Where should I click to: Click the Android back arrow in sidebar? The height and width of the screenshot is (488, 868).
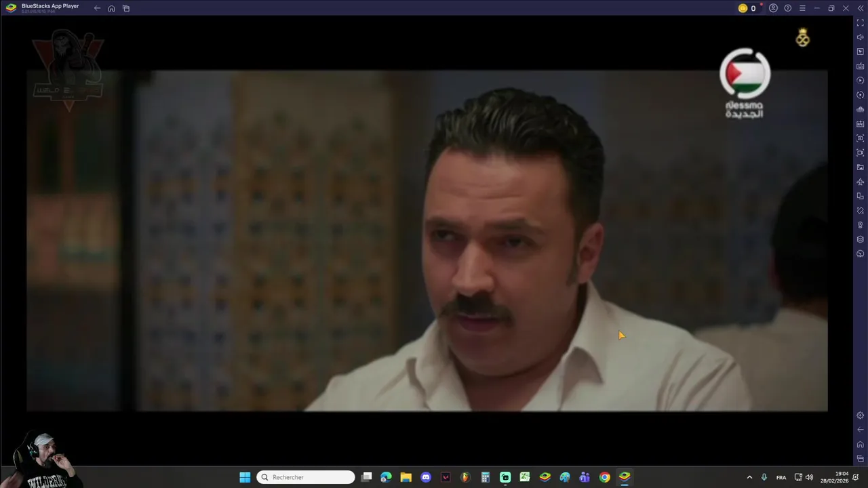pos(860,430)
